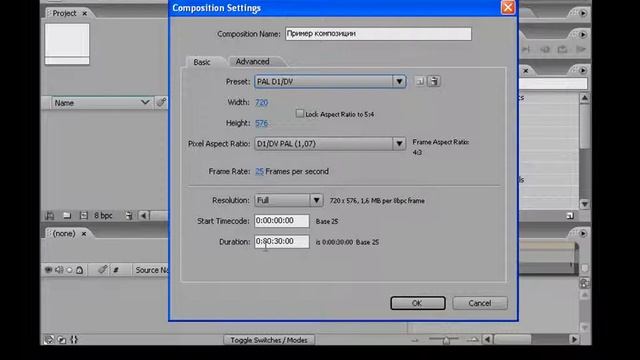
Task: Click the search field in the right panel
Action: pyautogui.click(x=553, y=84)
